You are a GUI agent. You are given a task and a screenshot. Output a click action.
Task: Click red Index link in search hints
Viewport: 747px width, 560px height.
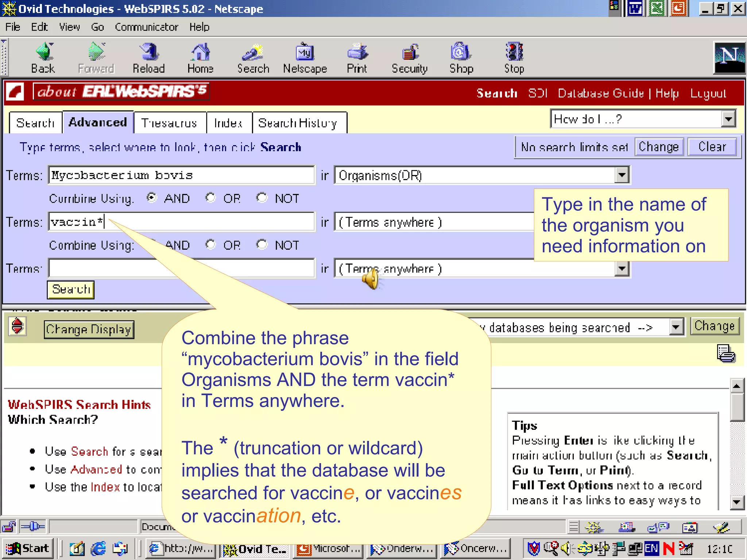point(105,487)
